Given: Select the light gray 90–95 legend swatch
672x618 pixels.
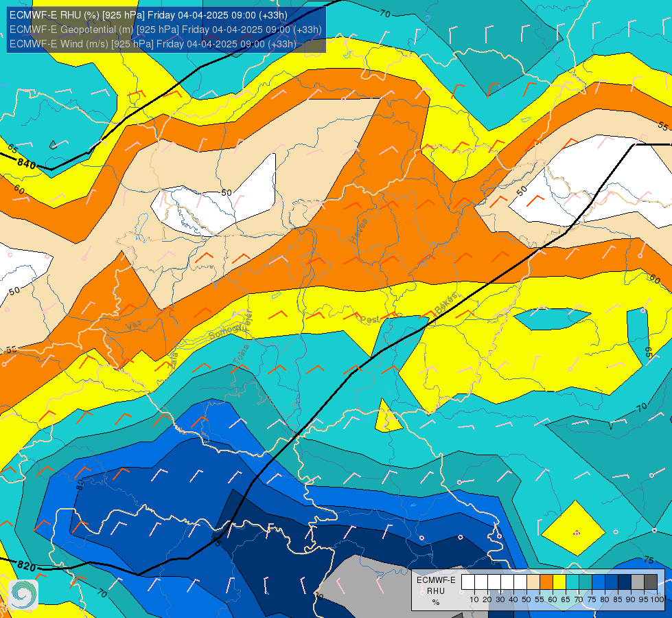Looking at the screenshot, I should pyautogui.click(x=638, y=582).
